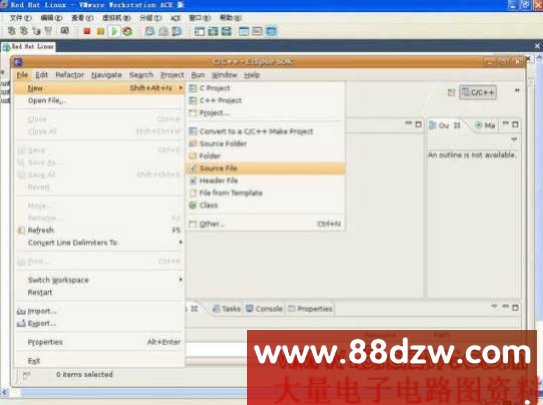Switch to the Console tab
The width and height of the screenshot is (543, 405).
[264, 308]
